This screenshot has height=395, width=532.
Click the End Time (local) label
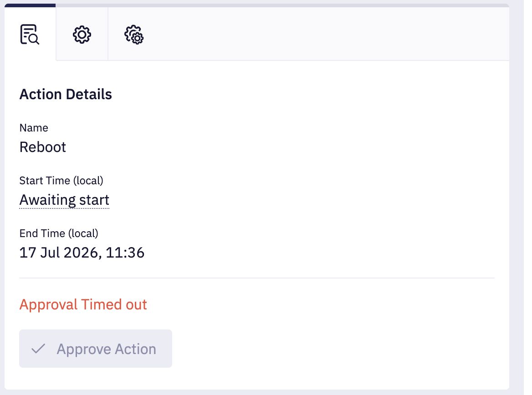click(59, 233)
